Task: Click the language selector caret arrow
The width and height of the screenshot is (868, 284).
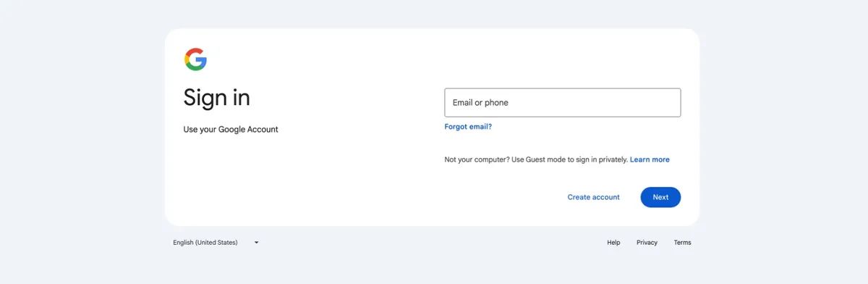Action: coord(256,243)
